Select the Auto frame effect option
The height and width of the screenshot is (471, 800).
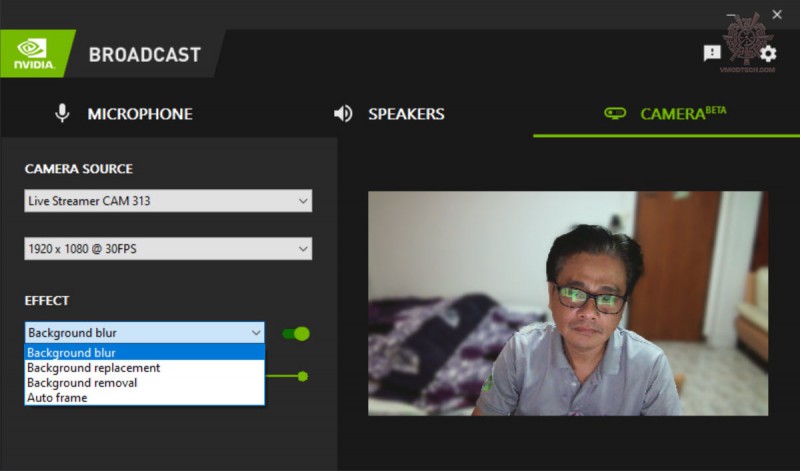(144, 398)
